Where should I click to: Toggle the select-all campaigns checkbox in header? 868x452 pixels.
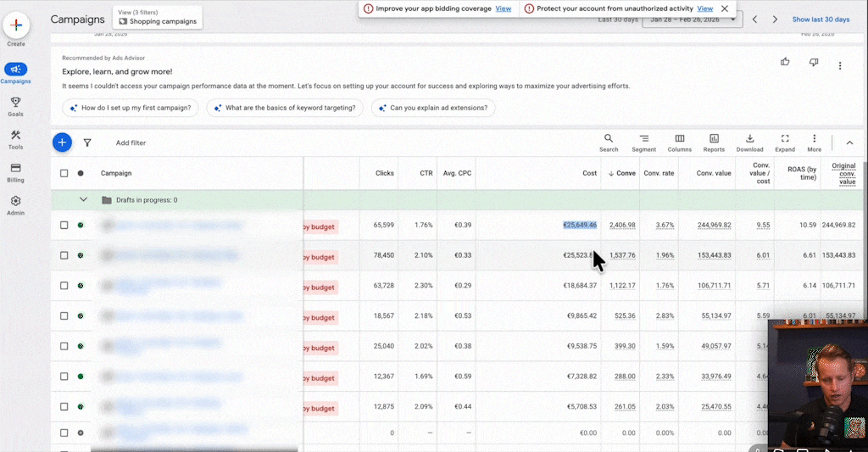64,173
